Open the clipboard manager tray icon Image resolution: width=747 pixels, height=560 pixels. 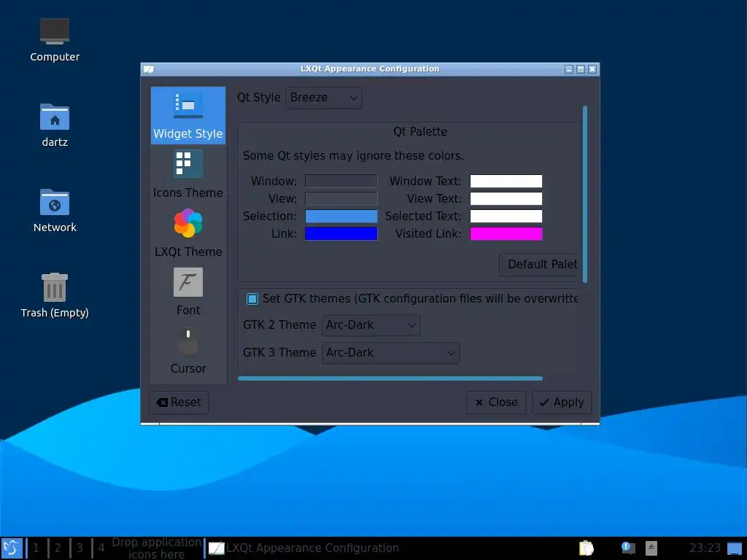point(586,548)
